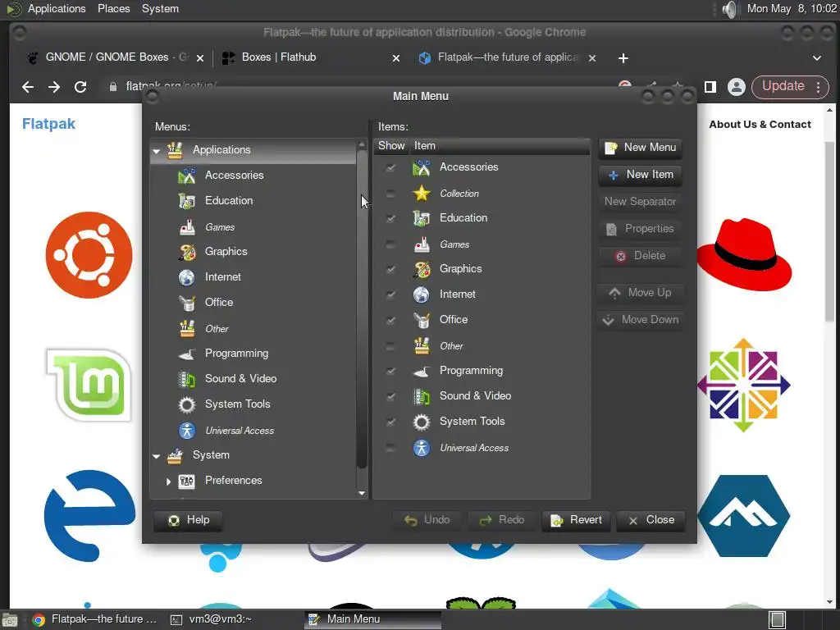Click System Tools gear icon in Items list

point(422,422)
